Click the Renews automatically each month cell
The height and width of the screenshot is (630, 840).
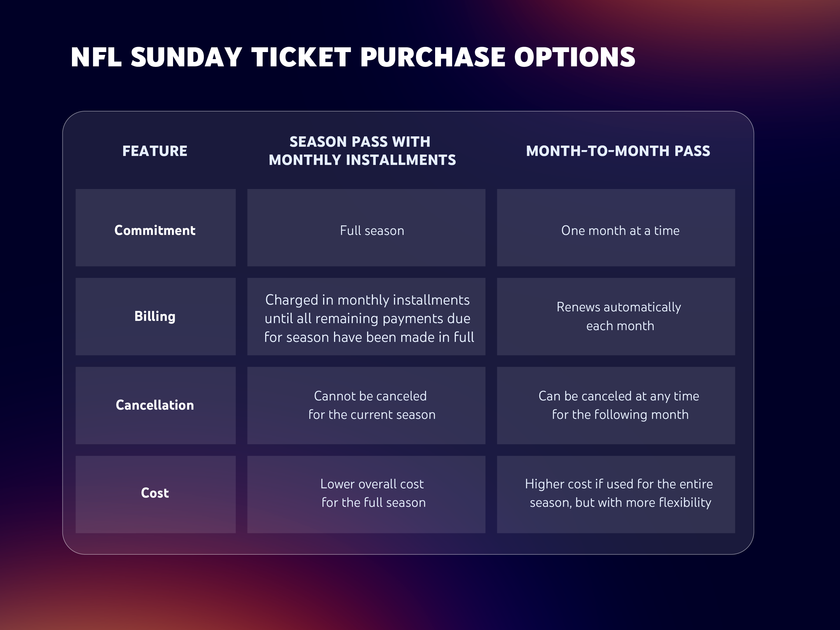click(619, 316)
